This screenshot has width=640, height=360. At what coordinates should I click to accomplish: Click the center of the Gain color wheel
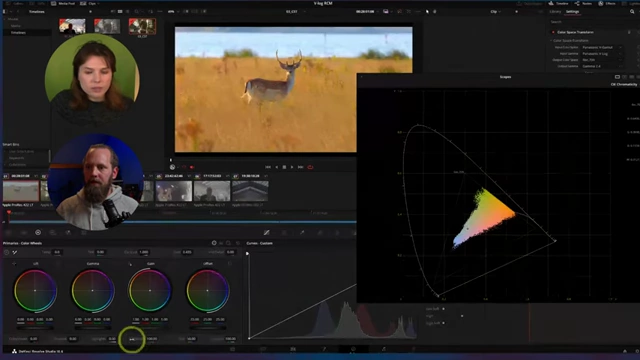coord(150,291)
